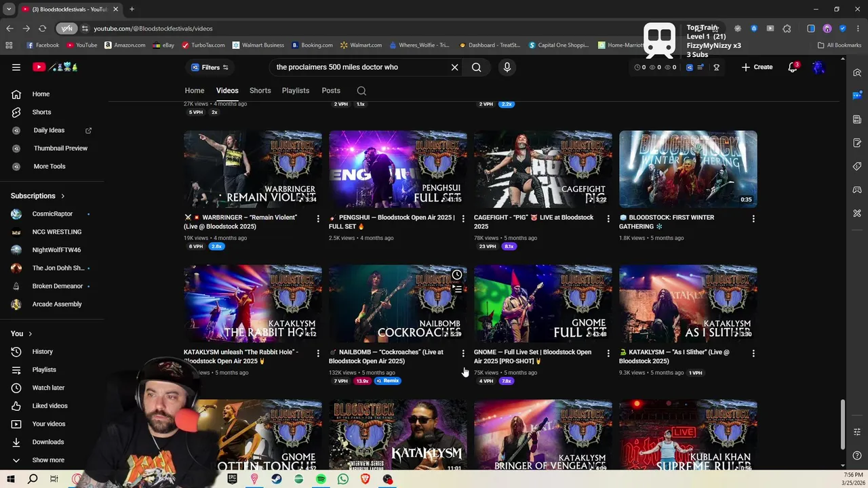Add Nailbomb video to queue icon

(457, 289)
